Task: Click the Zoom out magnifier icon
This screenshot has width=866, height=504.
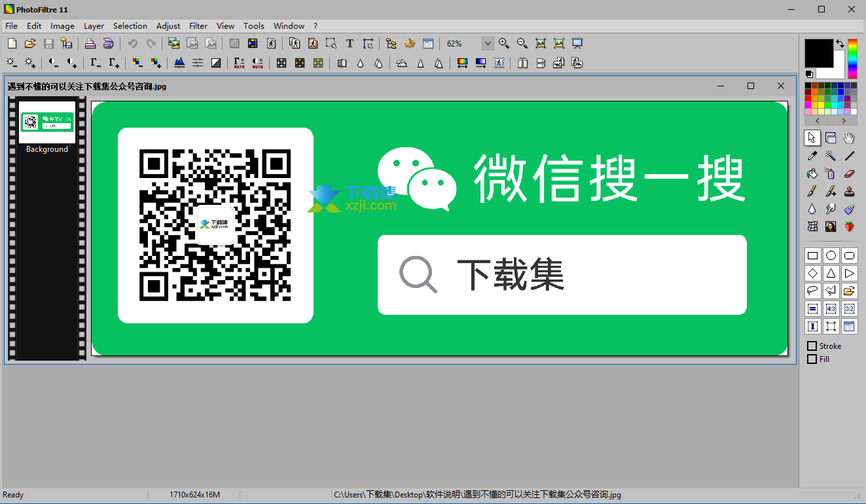Action: tap(522, 44)
